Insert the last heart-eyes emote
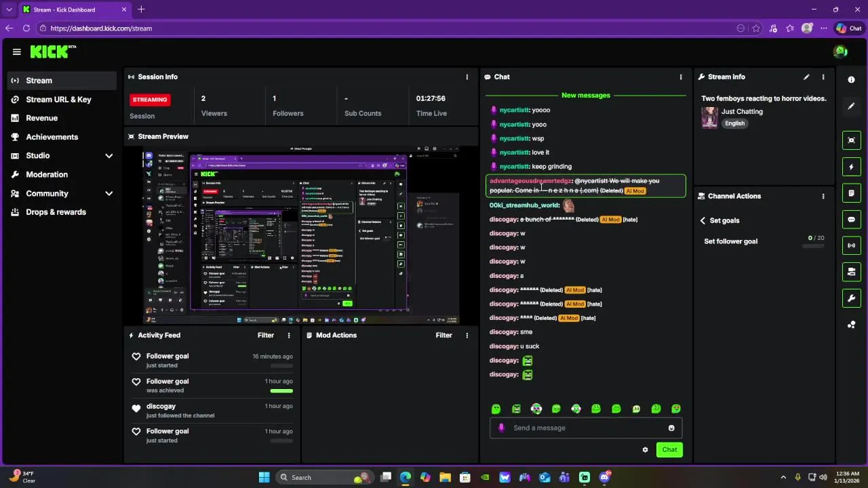The height and width of the screenshot is (488, 868). (x=676, y=409)
